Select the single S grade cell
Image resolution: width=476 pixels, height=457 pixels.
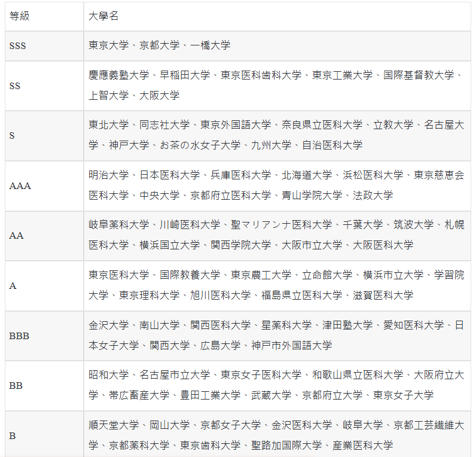click(x=44, y=136)
